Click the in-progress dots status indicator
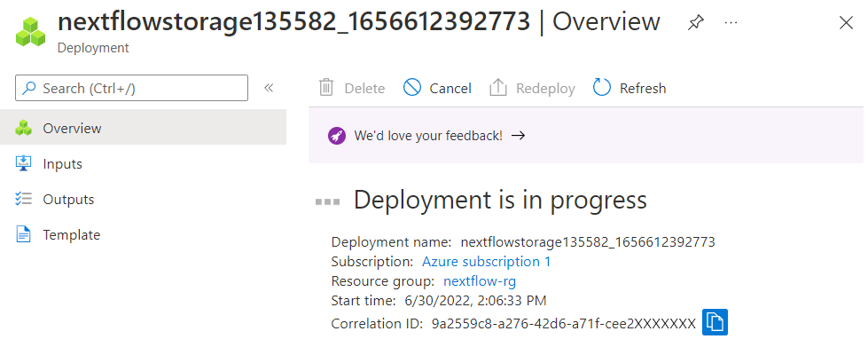 pos(328,201)
